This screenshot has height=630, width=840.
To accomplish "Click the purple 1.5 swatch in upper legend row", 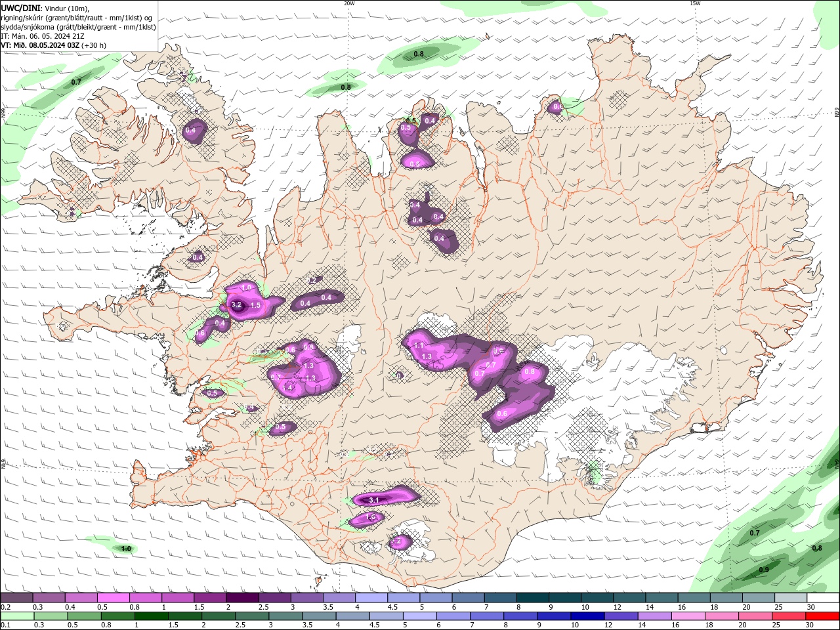I will 209,598.
